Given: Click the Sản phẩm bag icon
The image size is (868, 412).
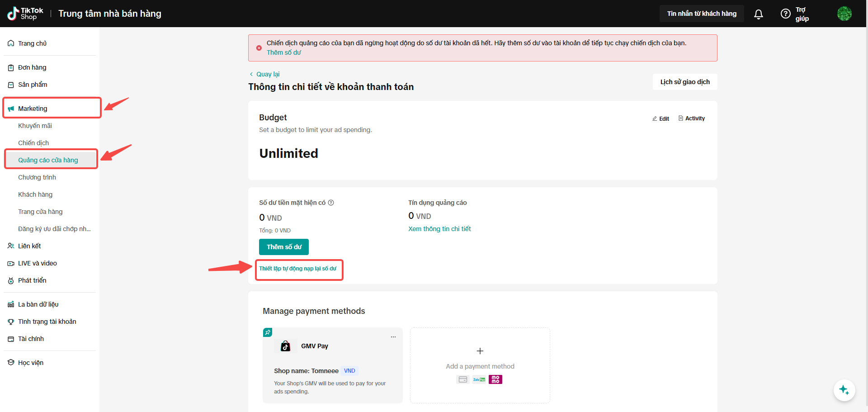Looking at the screenshot, I should (11, 85).
